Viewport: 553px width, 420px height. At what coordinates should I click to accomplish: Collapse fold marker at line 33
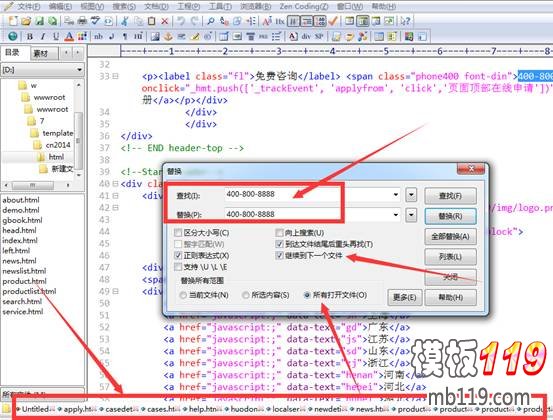(x=115, y=76)
